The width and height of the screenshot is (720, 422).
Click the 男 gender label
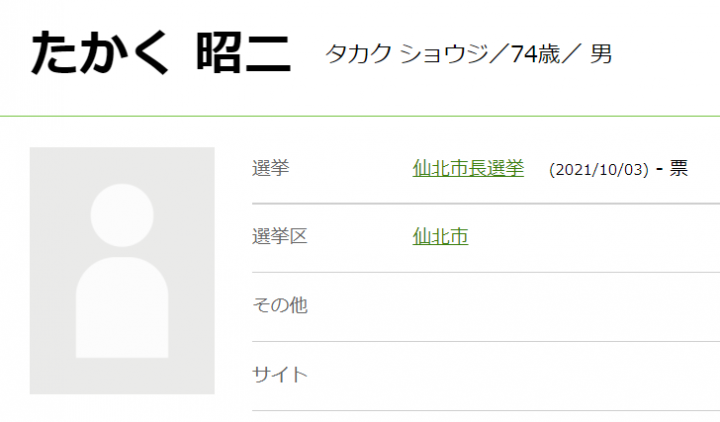coord(601,54)
